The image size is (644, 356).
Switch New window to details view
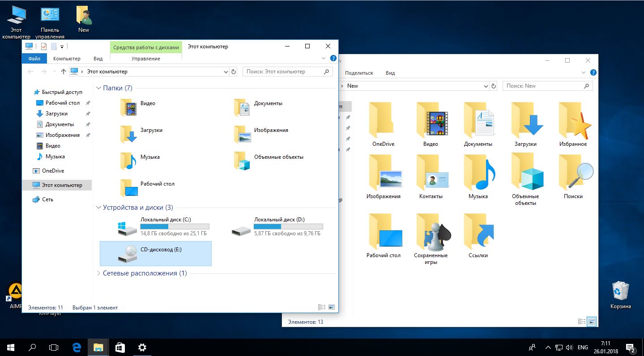pos(582,322)
